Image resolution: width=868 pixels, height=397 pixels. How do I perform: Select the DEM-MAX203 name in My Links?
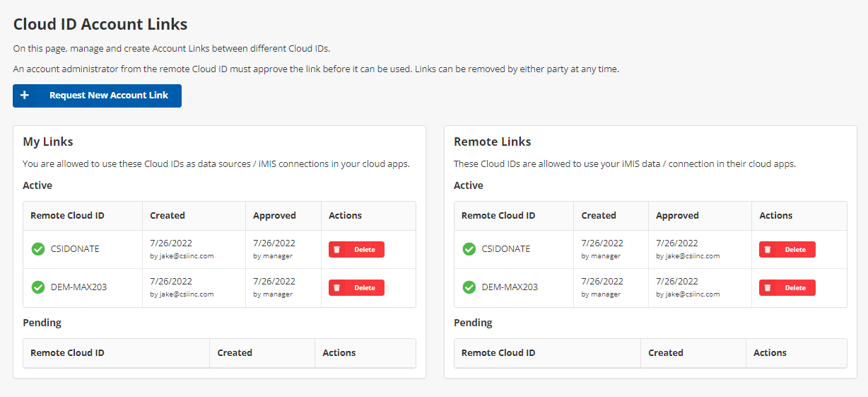(78, 287)
